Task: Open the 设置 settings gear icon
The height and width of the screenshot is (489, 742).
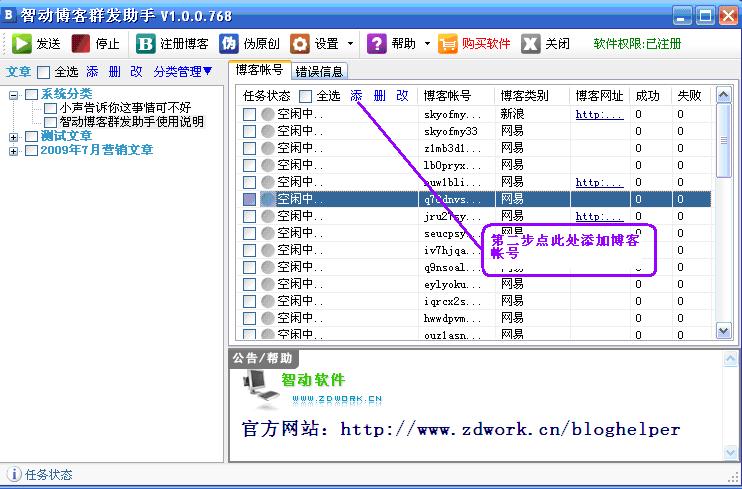Action: pos(299,44)
